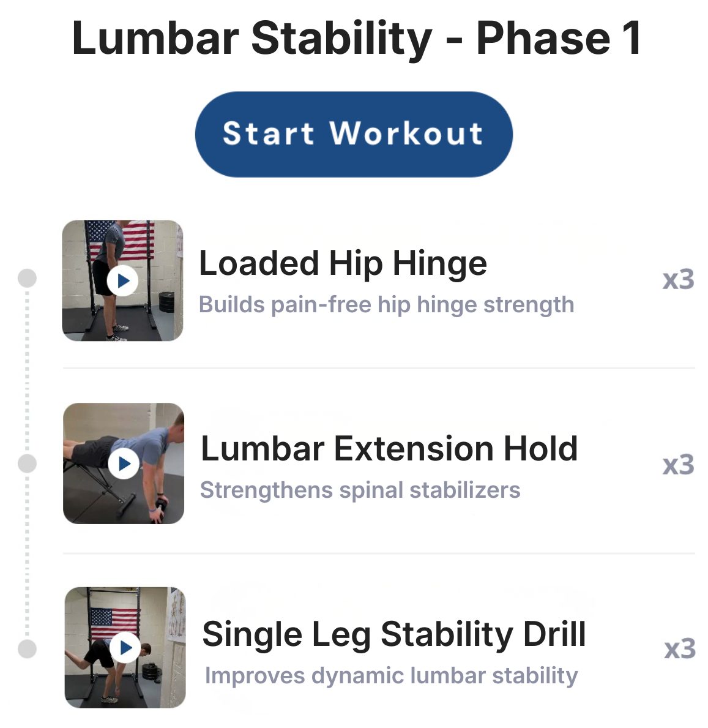This screenshot has height=728, width=708.
Task: Click the dotted line between last two timeline dots
Action: coord(27,556)
